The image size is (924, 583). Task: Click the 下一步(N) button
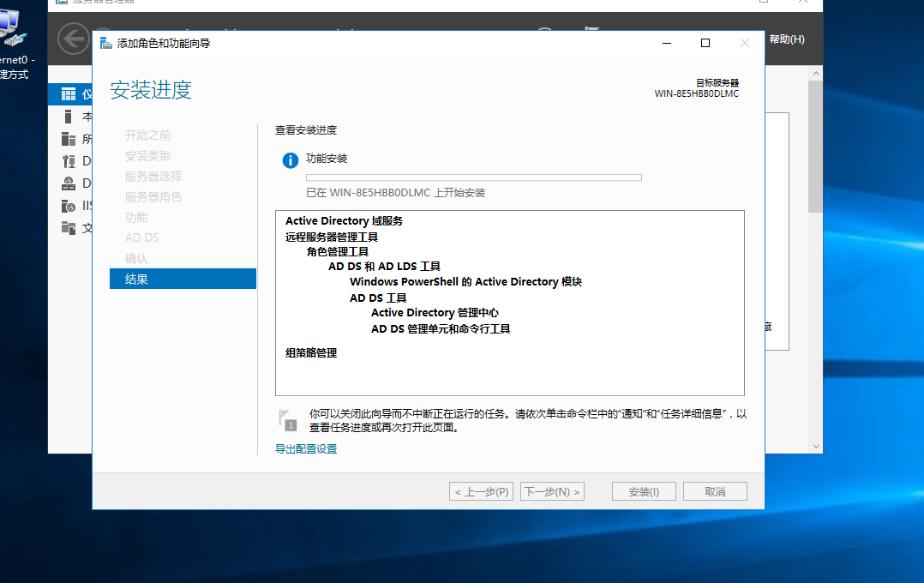[552, 490]
